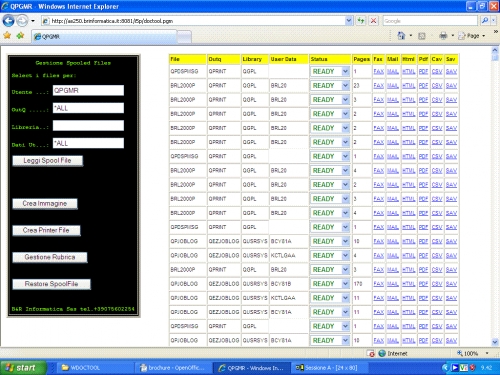Click the Internet zone status icon

(382, 353)
